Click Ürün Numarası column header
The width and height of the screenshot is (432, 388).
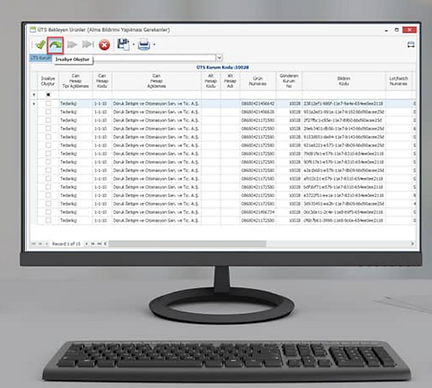pos(258,81)
